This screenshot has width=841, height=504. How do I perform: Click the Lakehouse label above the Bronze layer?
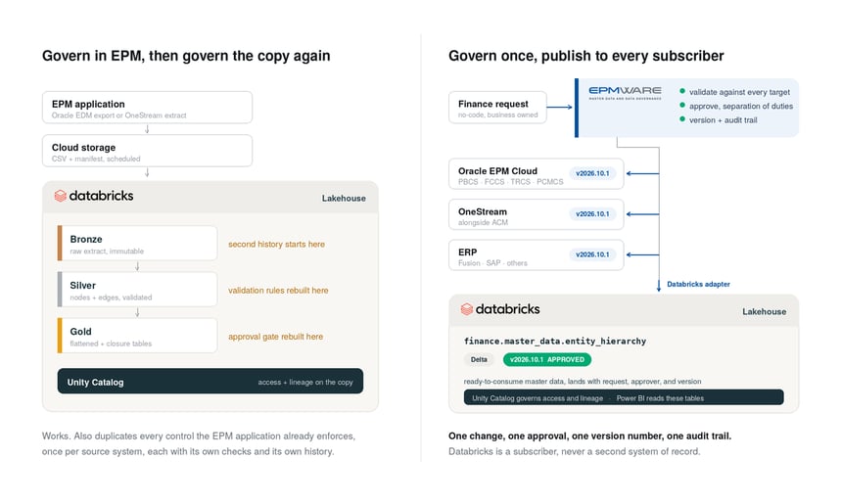[x=344, y=199]
